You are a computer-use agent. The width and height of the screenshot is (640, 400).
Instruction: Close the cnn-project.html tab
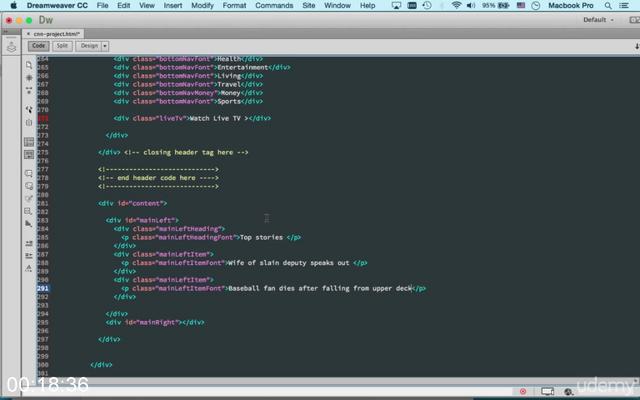[x=28, y=34]
